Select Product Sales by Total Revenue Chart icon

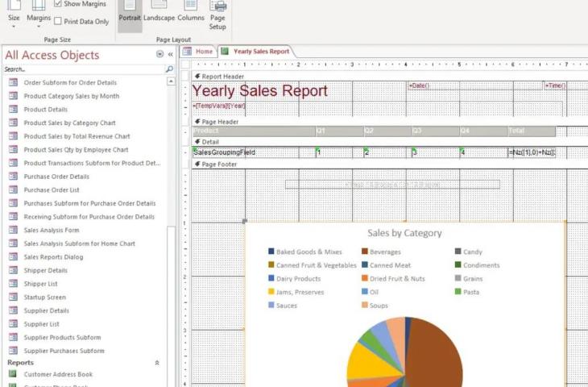point(13,136)
